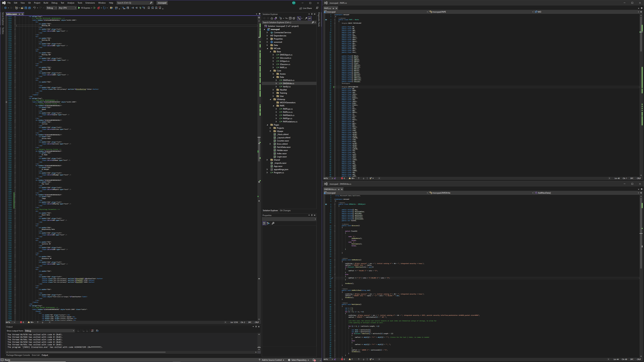Collapse the PAPE folder under UIInterop

[273, 106]
